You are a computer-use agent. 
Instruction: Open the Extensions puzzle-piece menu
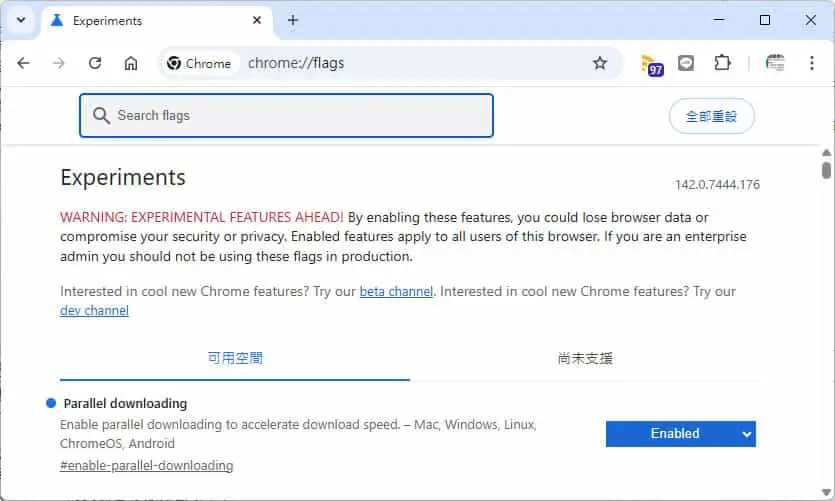tap(722, 63)
